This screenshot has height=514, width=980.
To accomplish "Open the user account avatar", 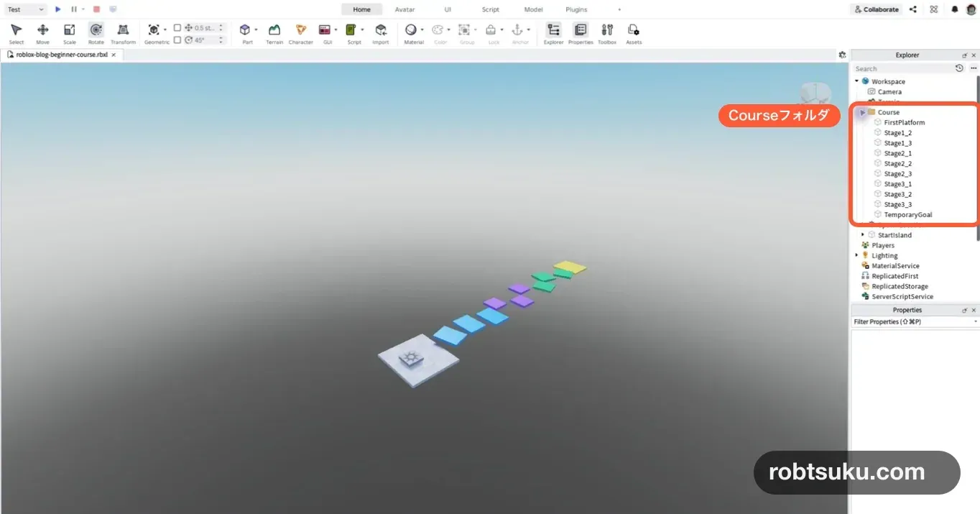I will tap(971, 9).
